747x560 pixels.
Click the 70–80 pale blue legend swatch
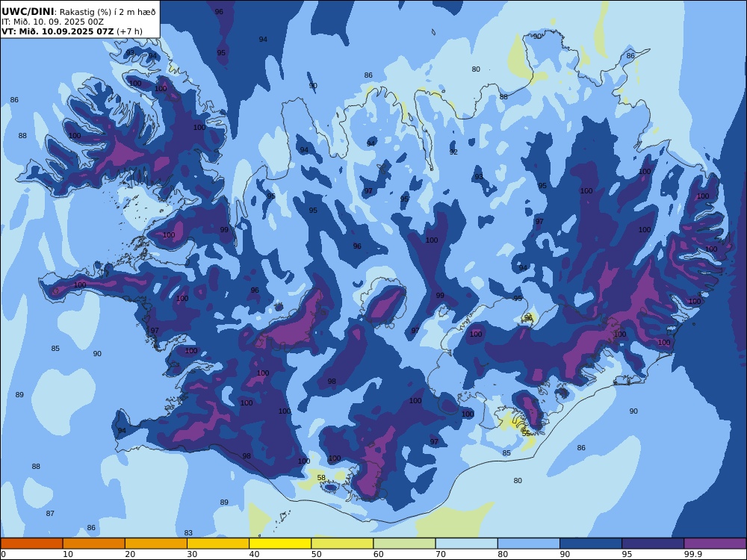466,544
